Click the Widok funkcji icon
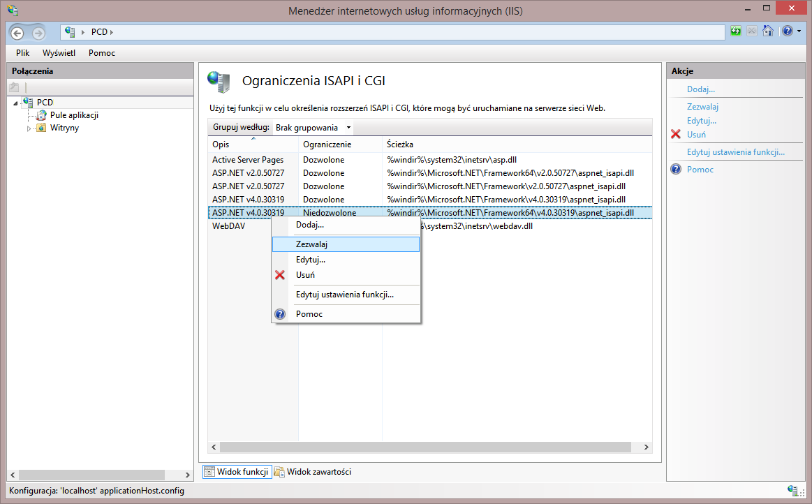The height and width of the screenshot is (504, 812). (209, 471)
